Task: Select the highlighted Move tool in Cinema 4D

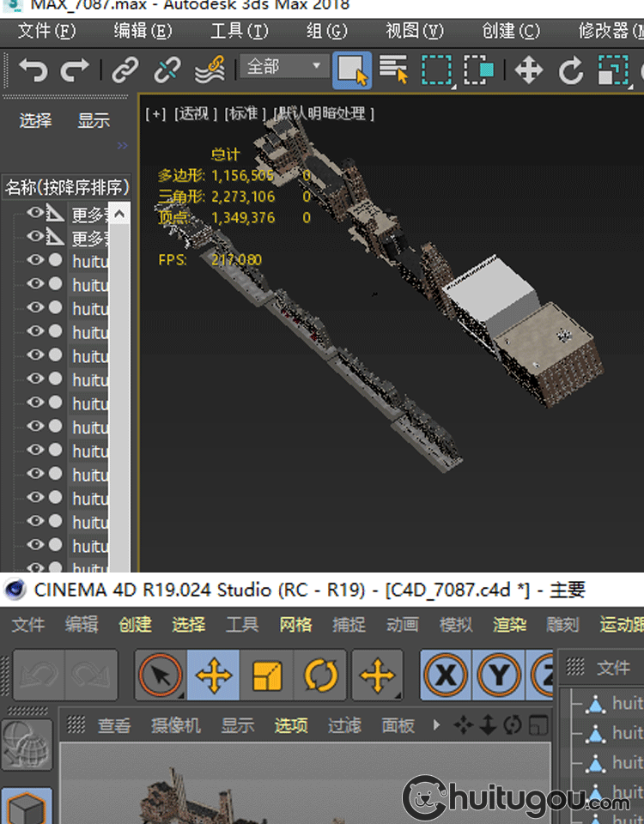Action: 214,676
